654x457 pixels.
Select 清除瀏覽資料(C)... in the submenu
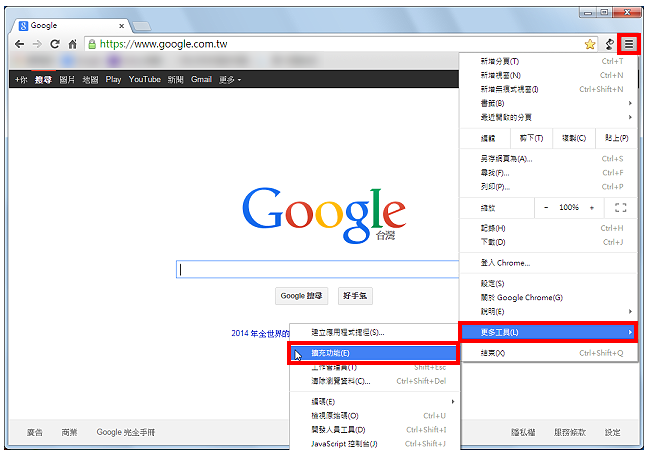375,381
